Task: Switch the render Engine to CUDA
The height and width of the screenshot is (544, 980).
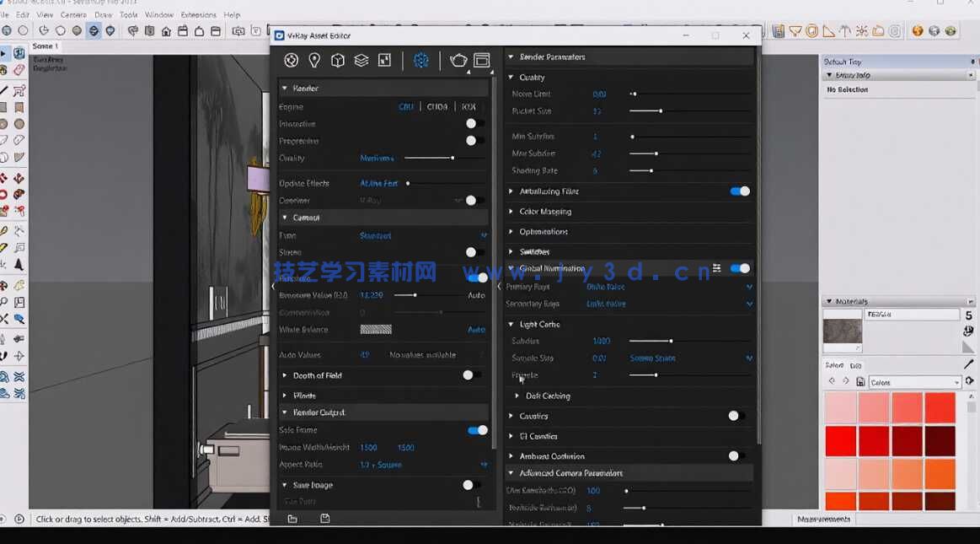Action: pyautogui.click(x=436, y=106)
